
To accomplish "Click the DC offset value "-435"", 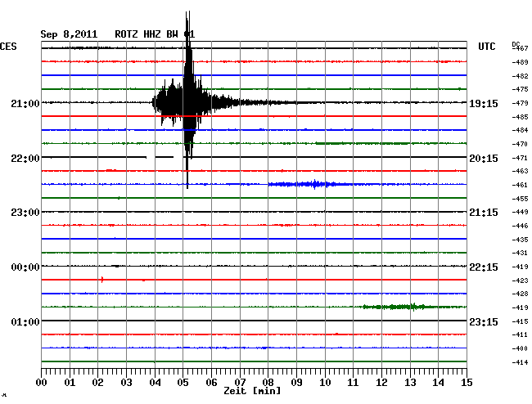I will click(x=520, y=240).
